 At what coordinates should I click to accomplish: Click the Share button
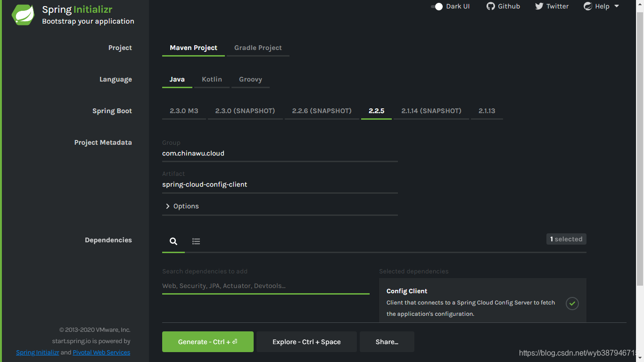click(387, 342)
